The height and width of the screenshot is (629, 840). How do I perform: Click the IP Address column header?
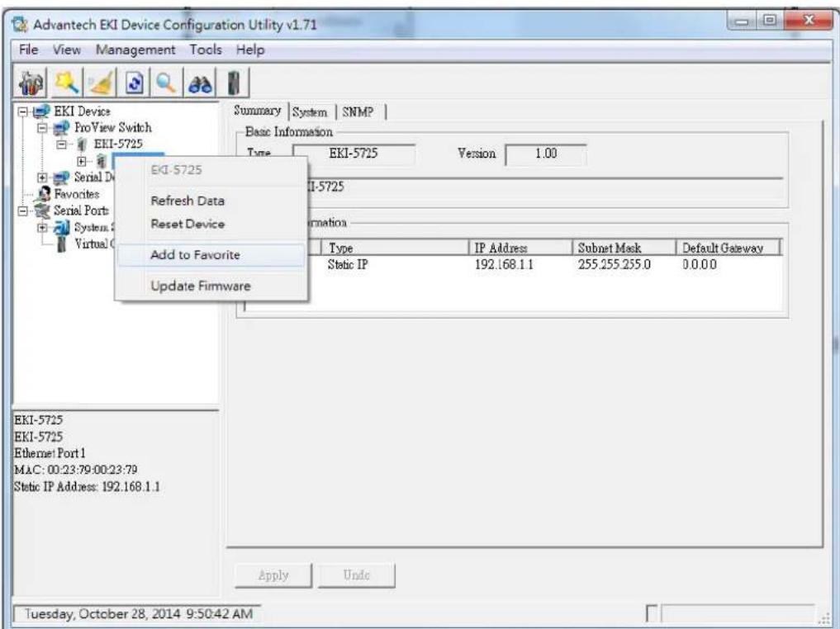pos(520,248)
